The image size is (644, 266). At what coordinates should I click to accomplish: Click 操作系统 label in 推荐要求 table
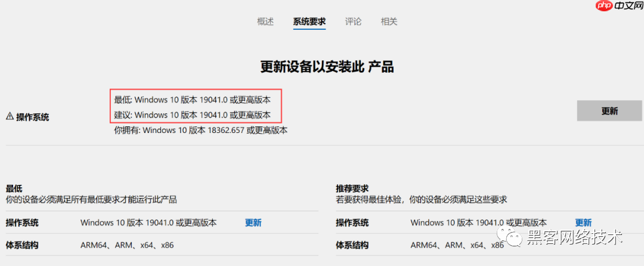(x=352, y=223)
